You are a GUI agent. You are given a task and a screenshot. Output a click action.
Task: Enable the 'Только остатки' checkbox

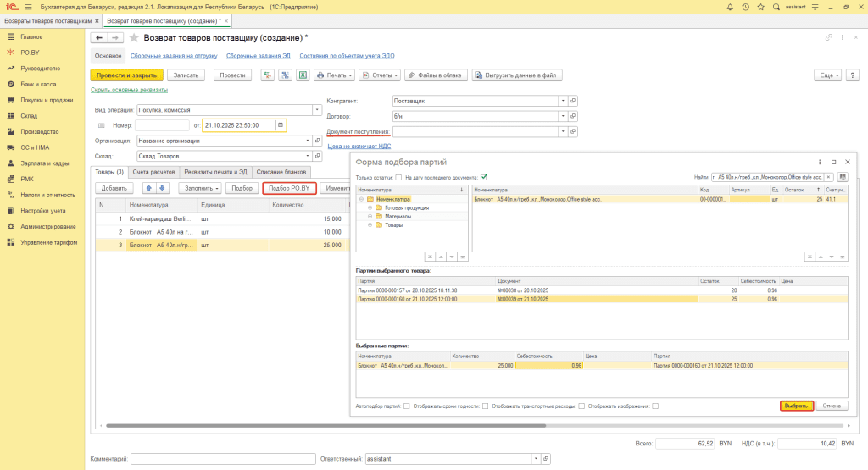(398, 177)
